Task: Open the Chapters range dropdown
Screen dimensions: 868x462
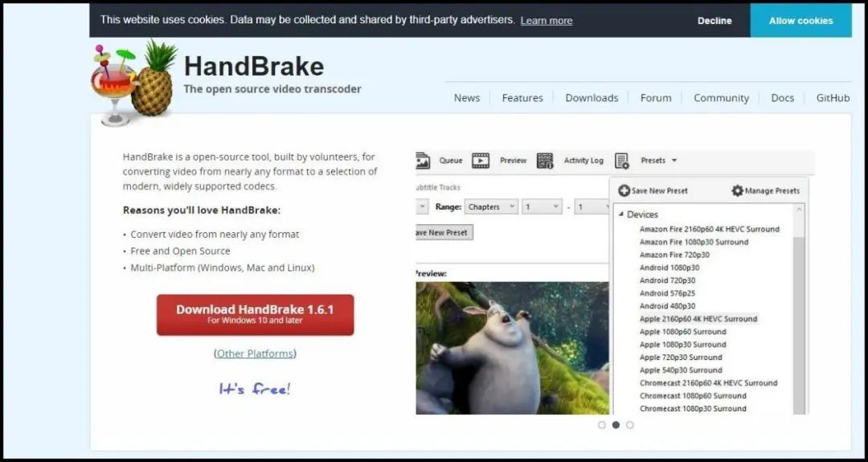Action: coord(492,206)
